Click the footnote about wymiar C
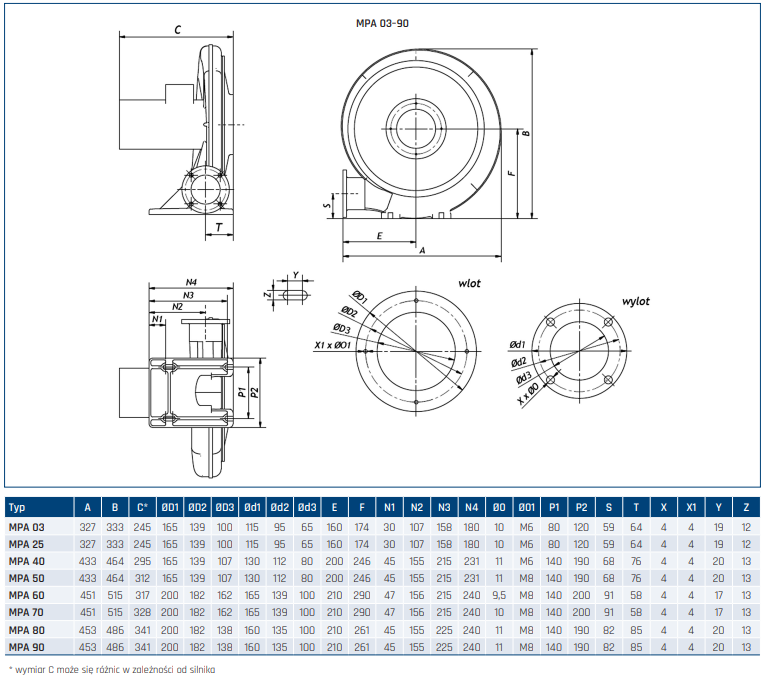The height and width of the screenshot is (694, 765). click(x=112, y=670)
